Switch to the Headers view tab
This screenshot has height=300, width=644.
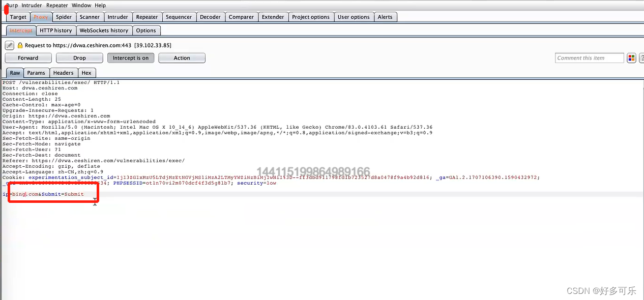pos(63,73)
